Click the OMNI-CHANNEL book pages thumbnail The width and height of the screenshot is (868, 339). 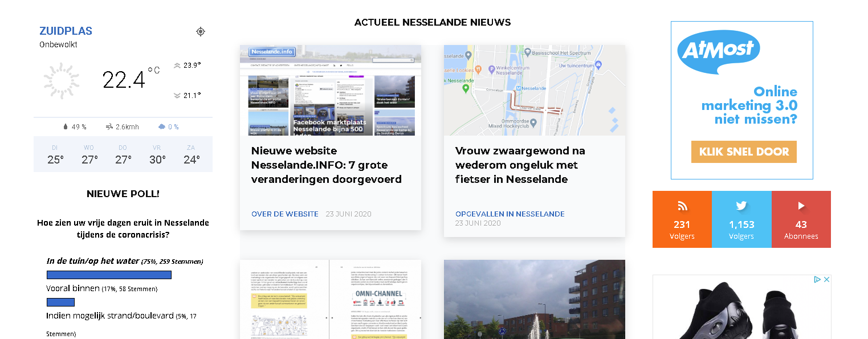pos(331,299)
